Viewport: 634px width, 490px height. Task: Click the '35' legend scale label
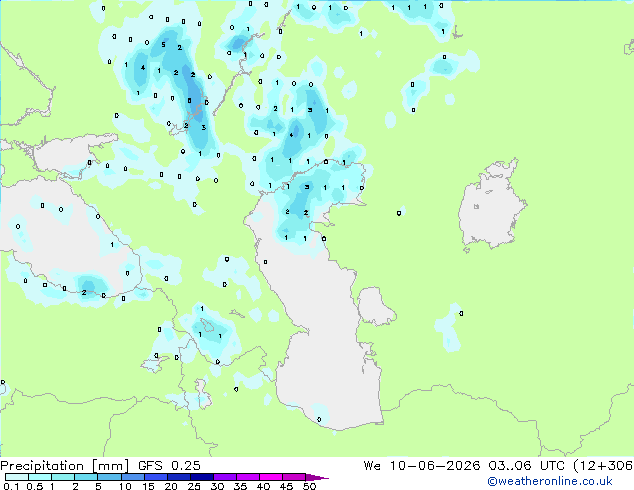(240, 486)
